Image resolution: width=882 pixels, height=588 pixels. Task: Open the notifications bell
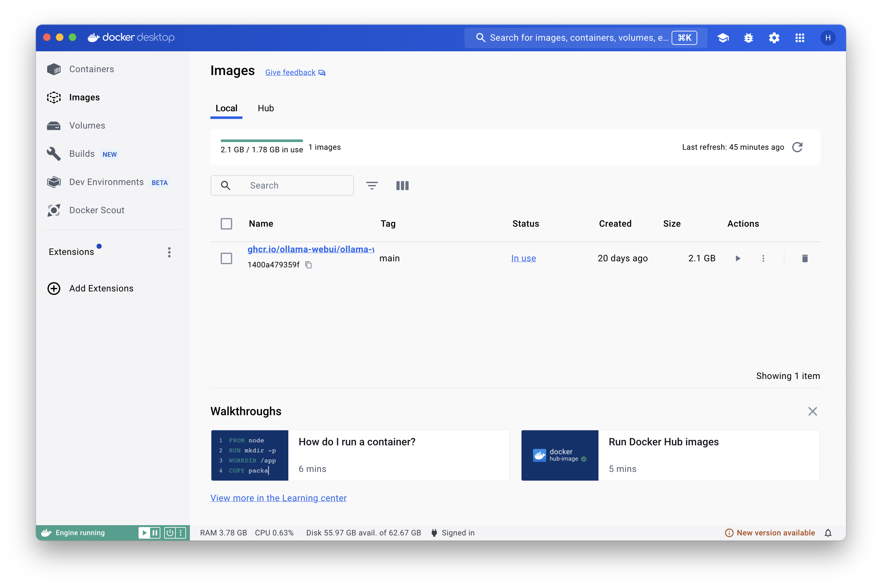tap(828, 533)
